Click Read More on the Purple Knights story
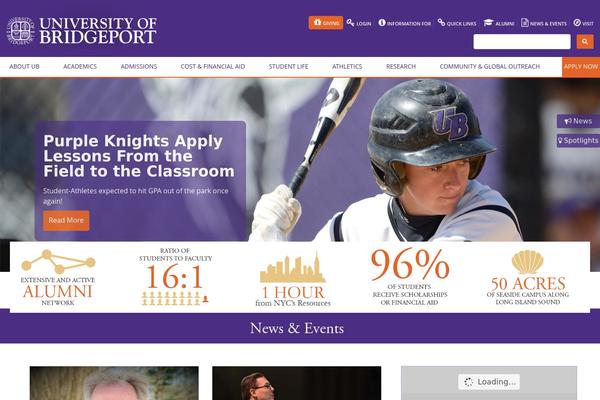600x400 pixels. [66, 220]
